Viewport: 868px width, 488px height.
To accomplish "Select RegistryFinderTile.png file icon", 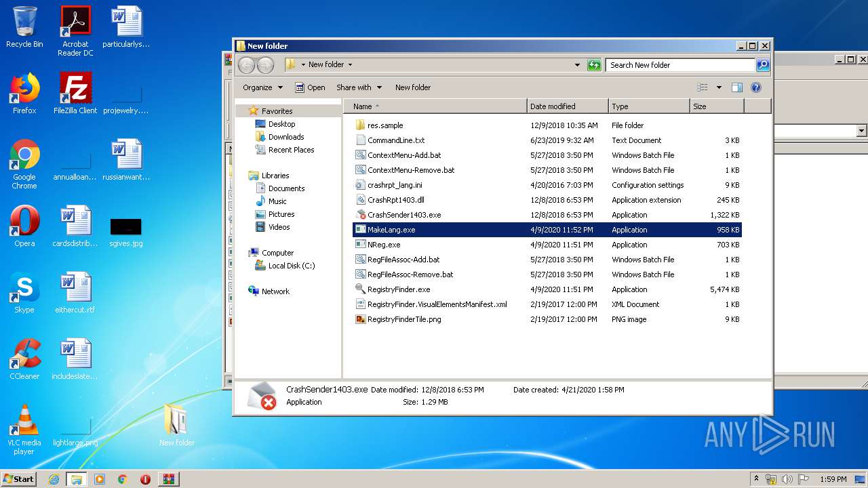I will click(361, 319).
